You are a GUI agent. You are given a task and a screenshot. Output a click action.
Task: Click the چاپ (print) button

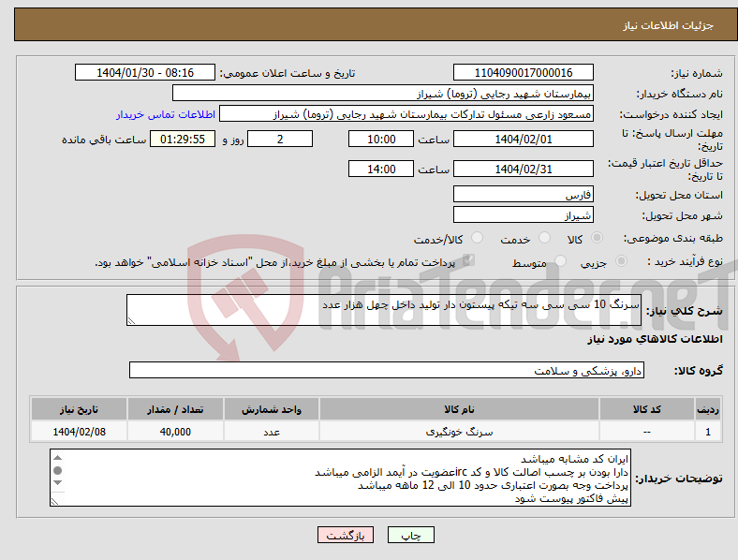[410, 535]
